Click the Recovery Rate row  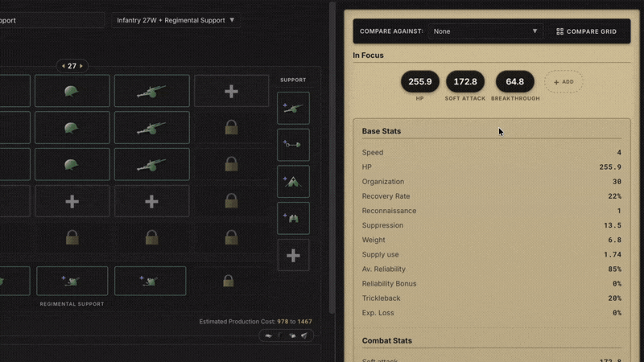(x=492, y=196)
